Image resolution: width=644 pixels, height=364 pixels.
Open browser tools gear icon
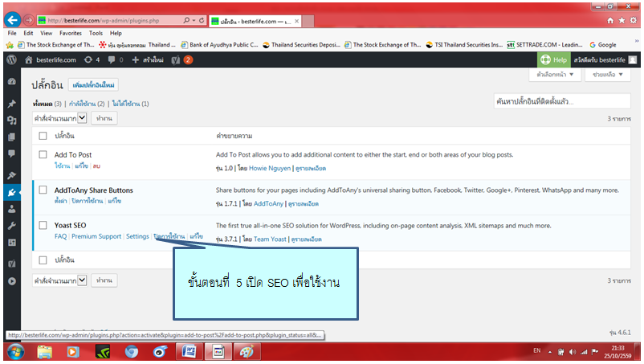click(634, 21)
